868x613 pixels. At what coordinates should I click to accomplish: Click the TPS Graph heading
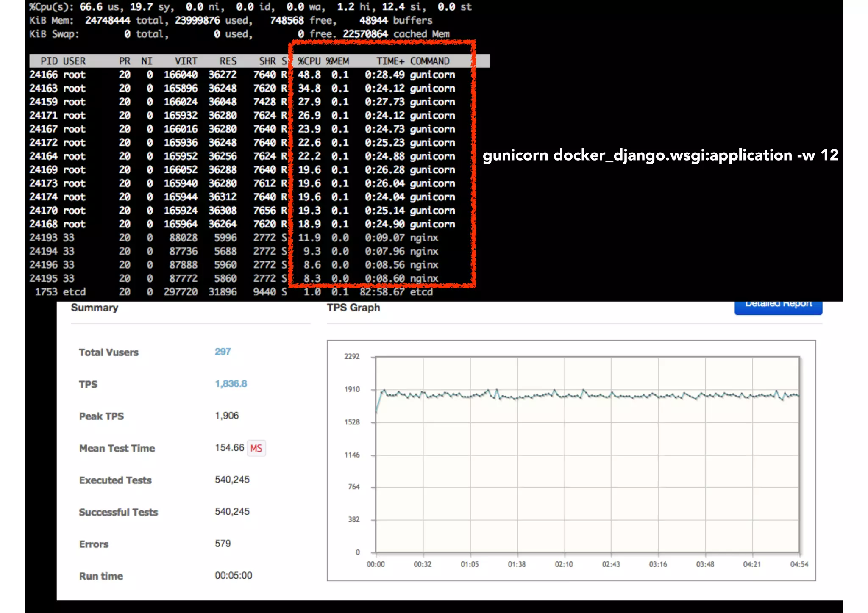[x=353, y=308]
